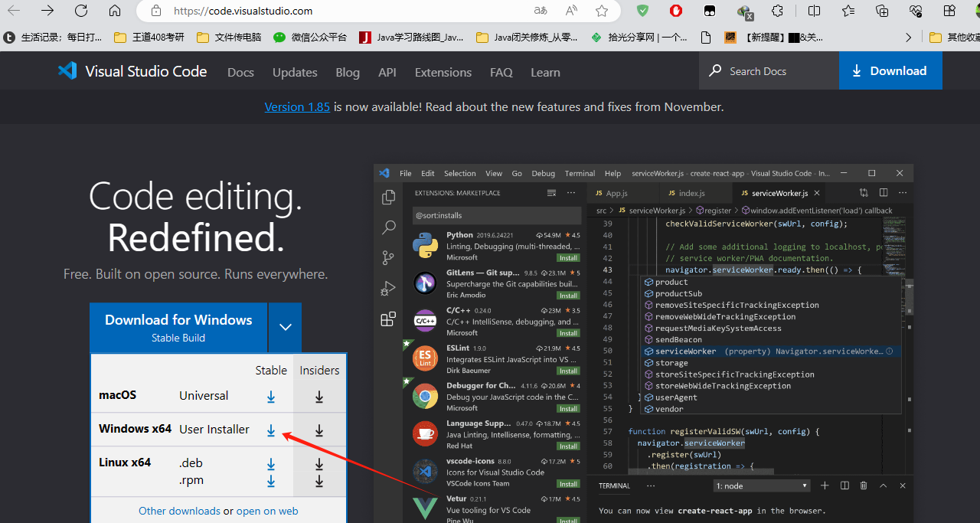Screen dimensions: 980x523
Task: Click the magnifier icon in Search Docs
Action: click(x=715, y=70)
